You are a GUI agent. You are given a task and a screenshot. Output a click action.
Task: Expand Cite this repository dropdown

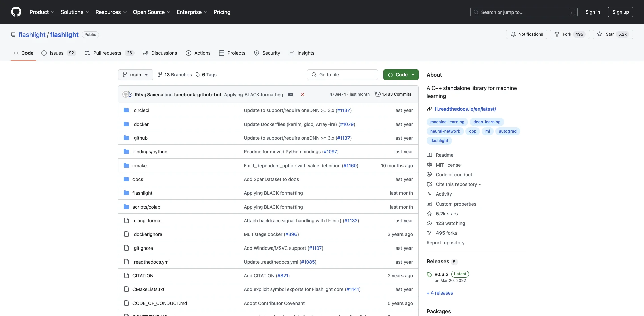tap(458, 184)
